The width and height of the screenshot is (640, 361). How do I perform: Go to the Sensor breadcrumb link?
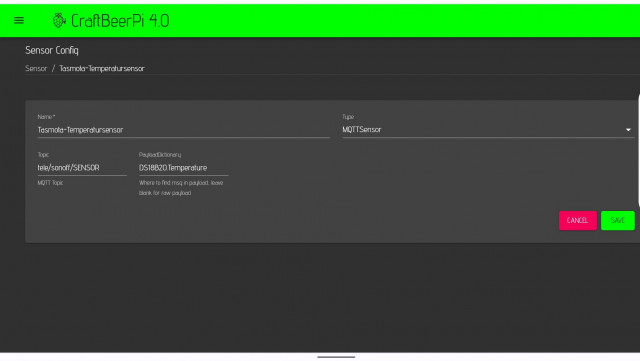(36, 69)
